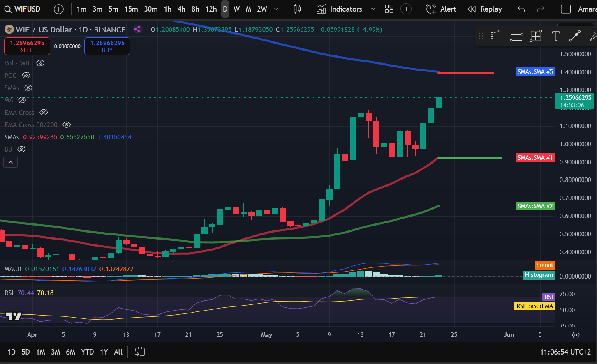Select the 2W timeframe
The image size is (597, 364).
pyautogui.click(x=262, y=9)
